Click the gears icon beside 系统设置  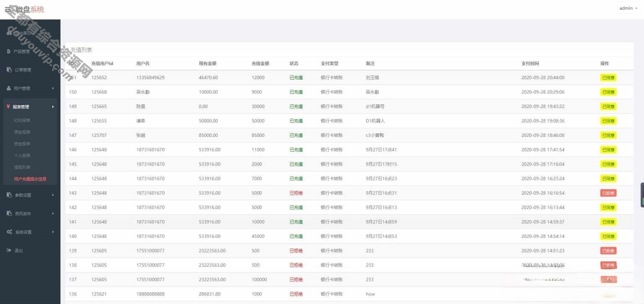pos(9,232)
